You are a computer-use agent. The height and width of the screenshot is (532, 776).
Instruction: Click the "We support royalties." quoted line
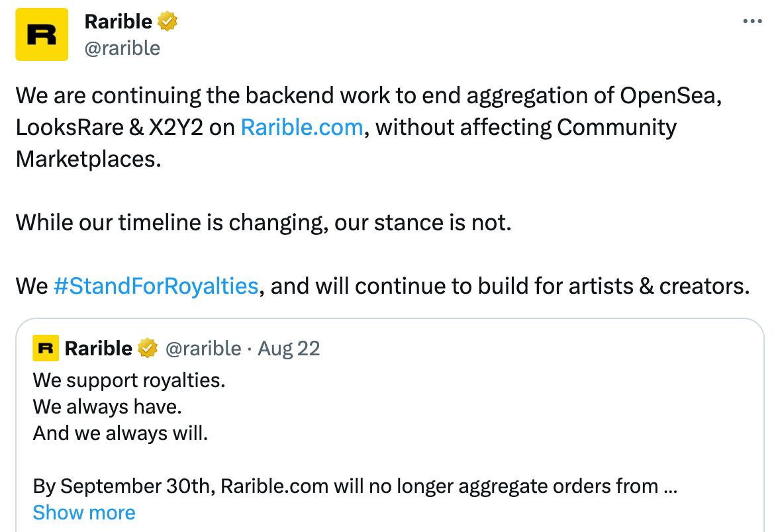(129, 380)
